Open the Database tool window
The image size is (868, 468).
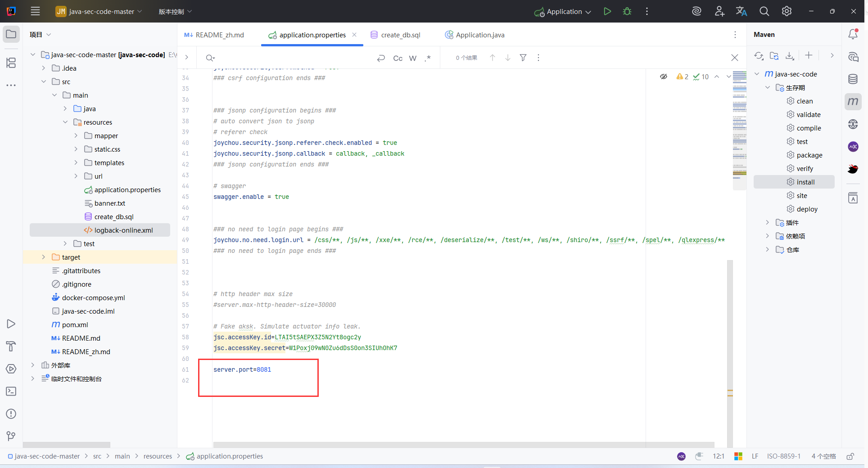point(853,79)
